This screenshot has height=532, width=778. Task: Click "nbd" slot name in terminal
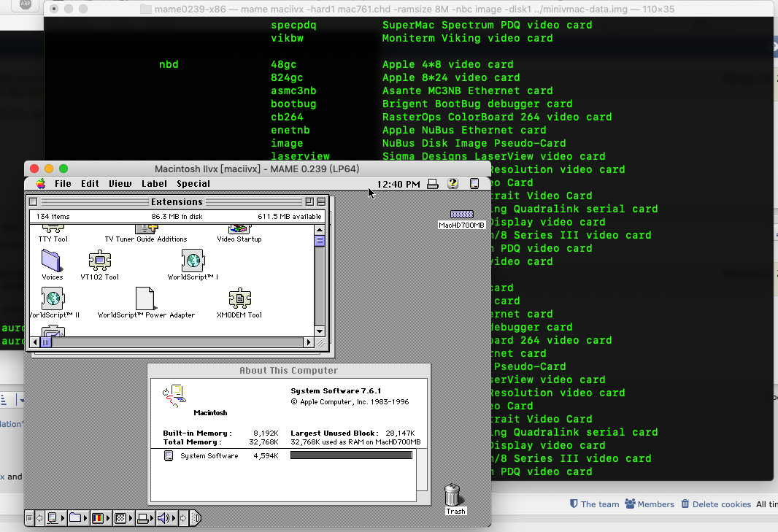click(169, 64)
